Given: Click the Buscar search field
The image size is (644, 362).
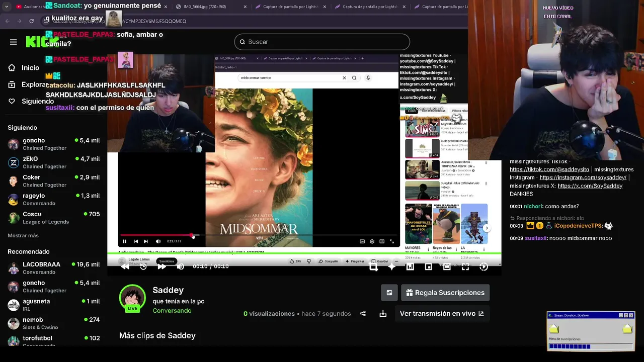Looking at the screenshot, I should 322,42.
